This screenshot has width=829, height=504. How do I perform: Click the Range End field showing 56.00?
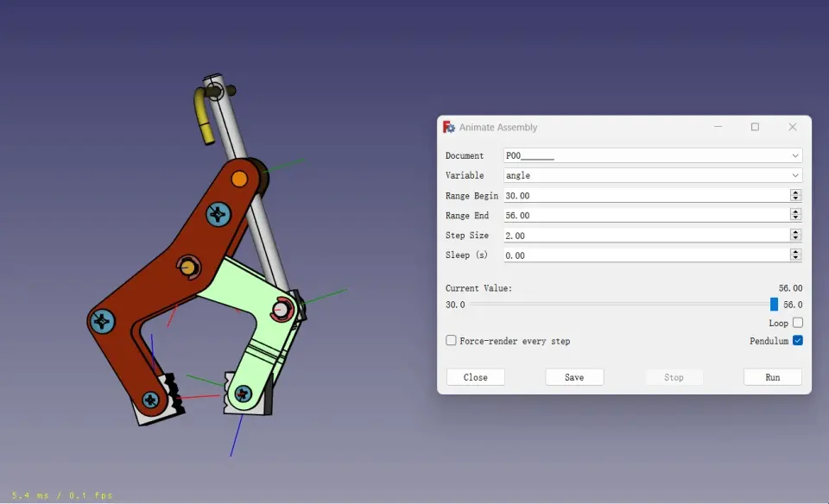[646, 215]
